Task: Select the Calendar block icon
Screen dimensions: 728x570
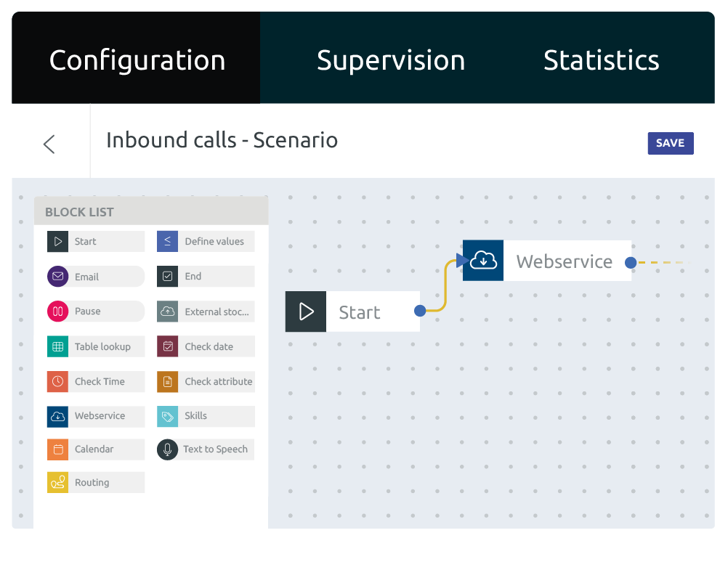Action: [57, 449]
